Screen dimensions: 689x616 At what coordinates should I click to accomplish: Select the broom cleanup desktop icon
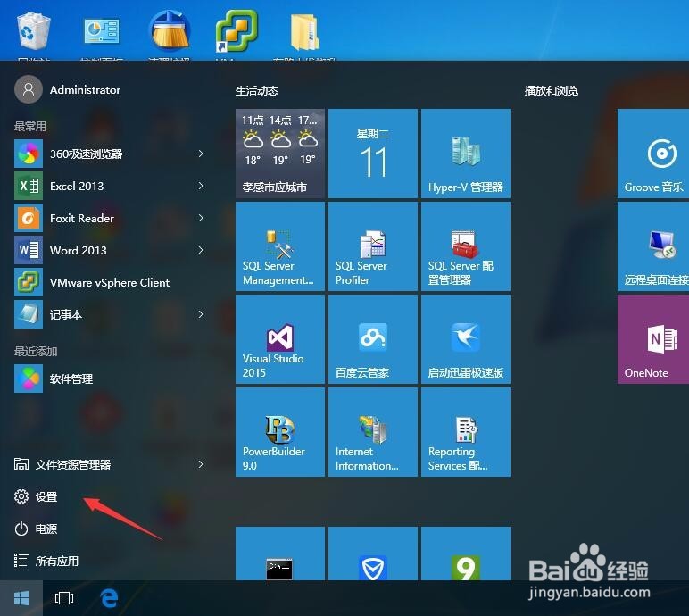point(170,35)
